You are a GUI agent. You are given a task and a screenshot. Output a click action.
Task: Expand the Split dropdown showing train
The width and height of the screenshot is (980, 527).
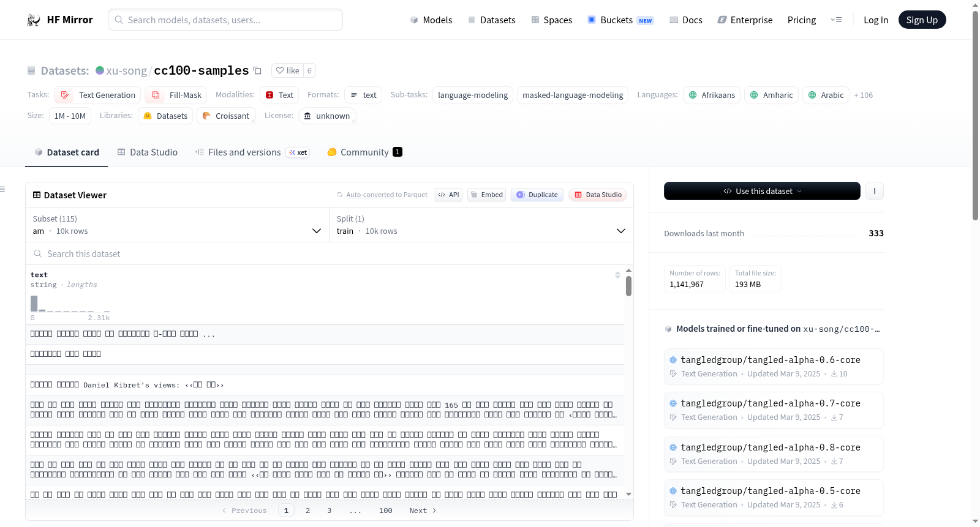[x=481, y=225]
